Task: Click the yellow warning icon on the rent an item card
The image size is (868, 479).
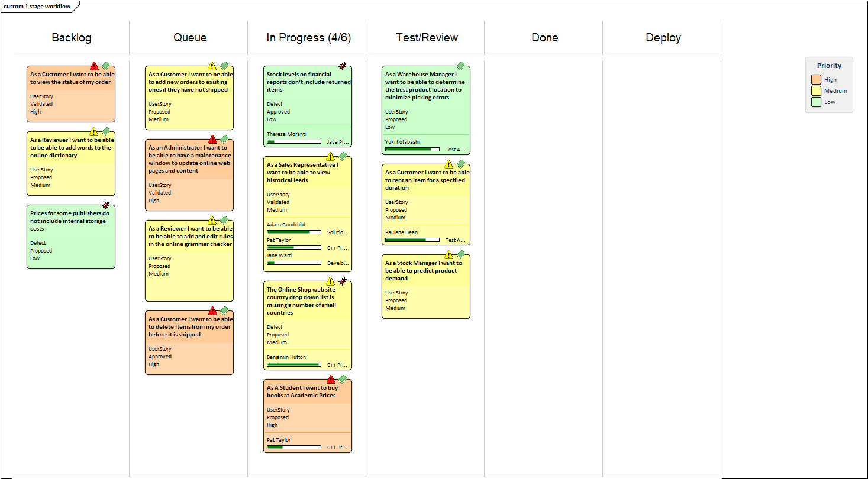Action: click(449, 164)
